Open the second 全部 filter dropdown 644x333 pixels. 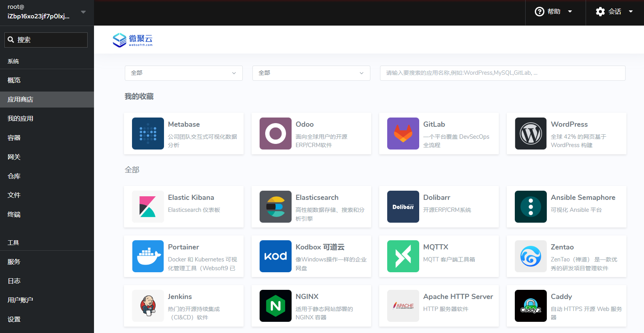(311, 73)
